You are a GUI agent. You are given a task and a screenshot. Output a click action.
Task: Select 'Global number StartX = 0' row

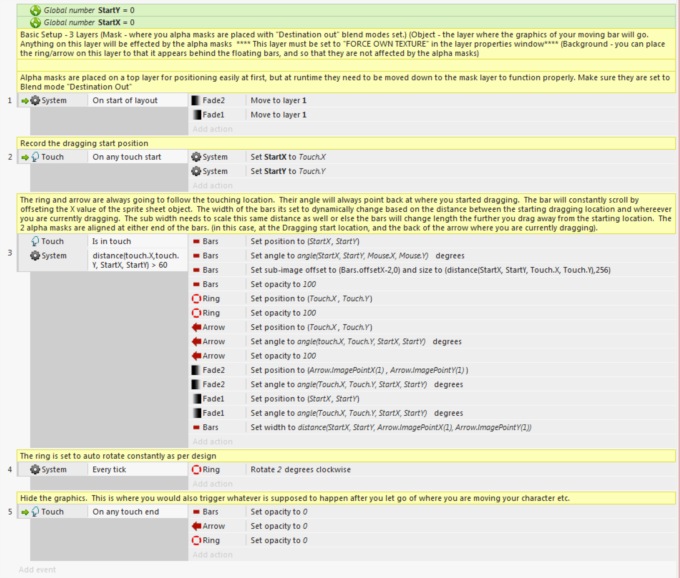pos(346,23)
